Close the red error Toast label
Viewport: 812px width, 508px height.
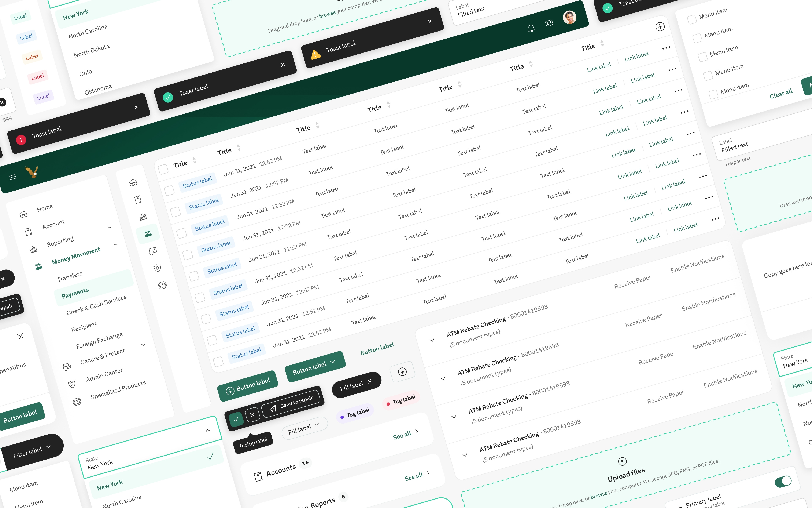(136, 107)
